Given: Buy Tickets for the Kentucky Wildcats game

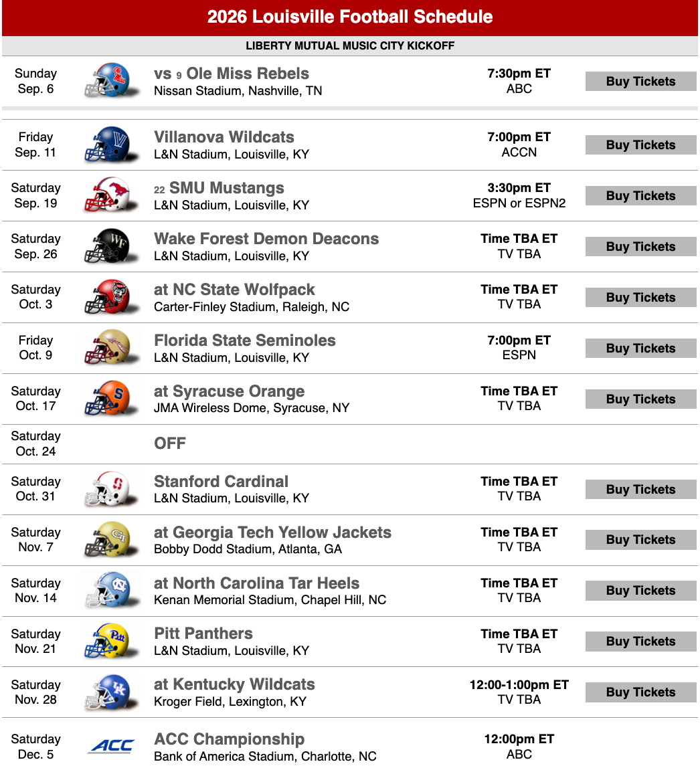Looking at the screenshot, I should pyautogui.click(x=640, y=692).
